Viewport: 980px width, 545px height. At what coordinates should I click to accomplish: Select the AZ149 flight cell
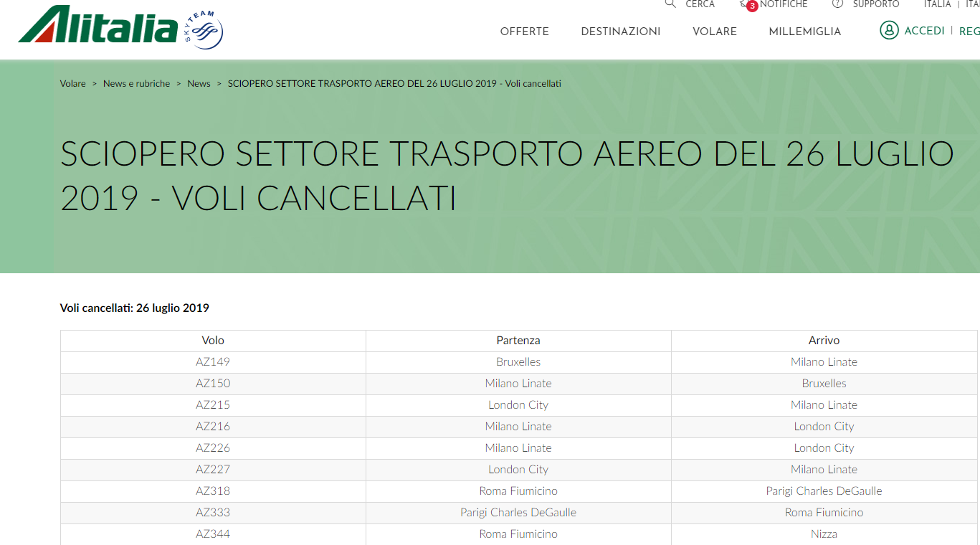click(213, 362)
